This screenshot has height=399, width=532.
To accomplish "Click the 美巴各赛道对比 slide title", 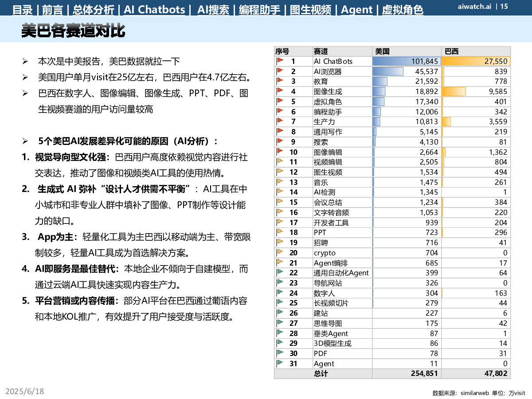I will [73, 31].
